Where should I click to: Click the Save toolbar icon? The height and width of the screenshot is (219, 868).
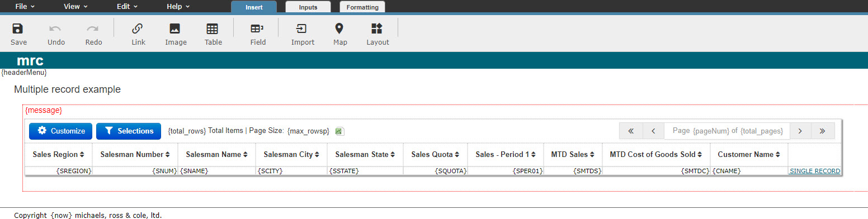point(18,29)
